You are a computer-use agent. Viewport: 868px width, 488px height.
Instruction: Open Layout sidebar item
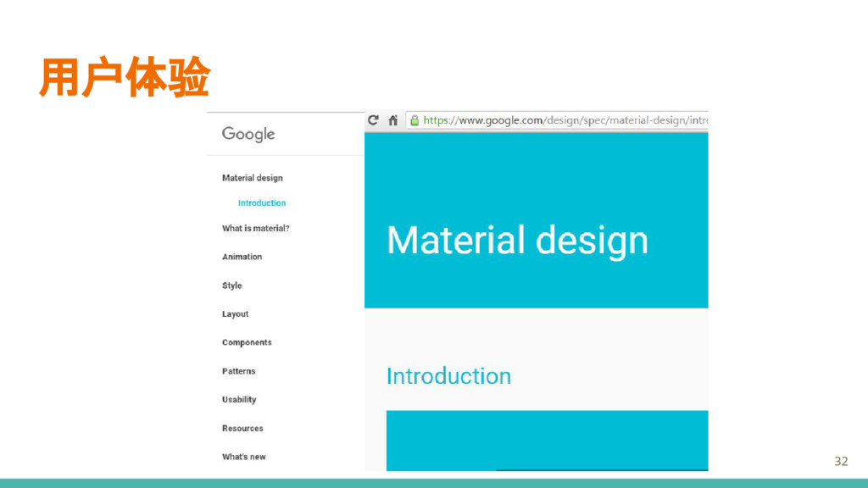coord(236,313)
